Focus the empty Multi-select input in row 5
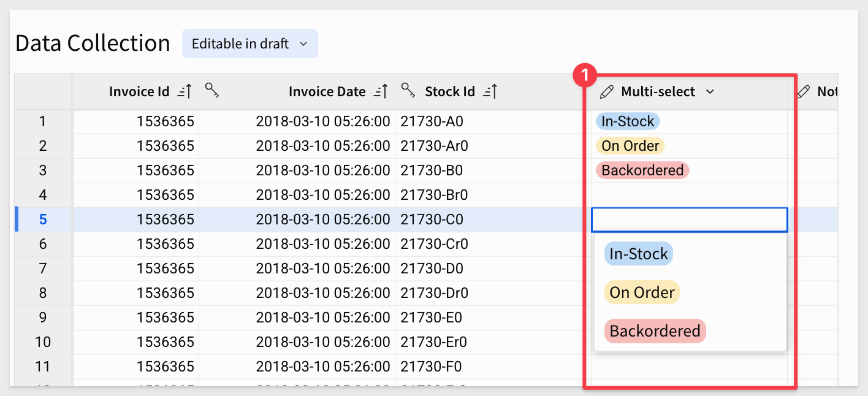 (x=689, y=219)
